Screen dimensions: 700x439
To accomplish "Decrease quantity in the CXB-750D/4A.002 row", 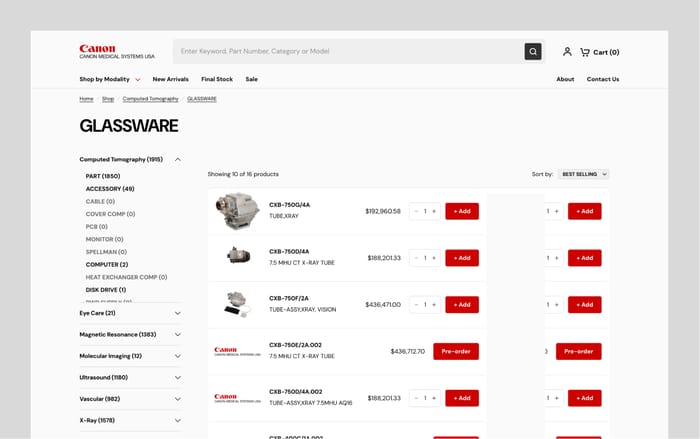I will click(x=416, y=398).
